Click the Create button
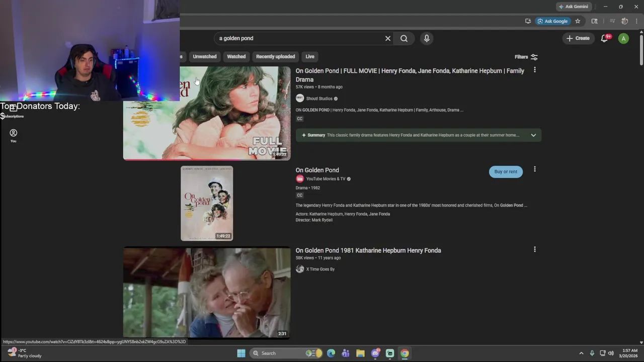Viewport: 644px width, 362px height. point(578,38)
